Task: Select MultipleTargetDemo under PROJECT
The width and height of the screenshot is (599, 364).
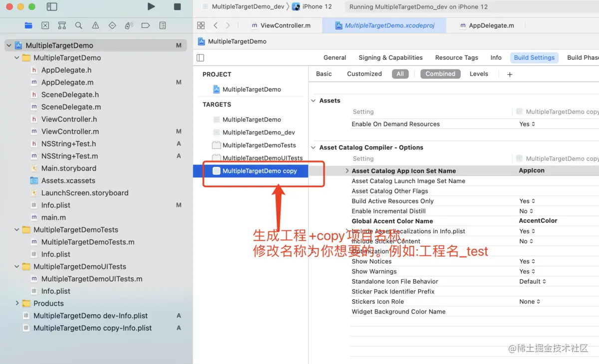Action: (x=252, y=89)
